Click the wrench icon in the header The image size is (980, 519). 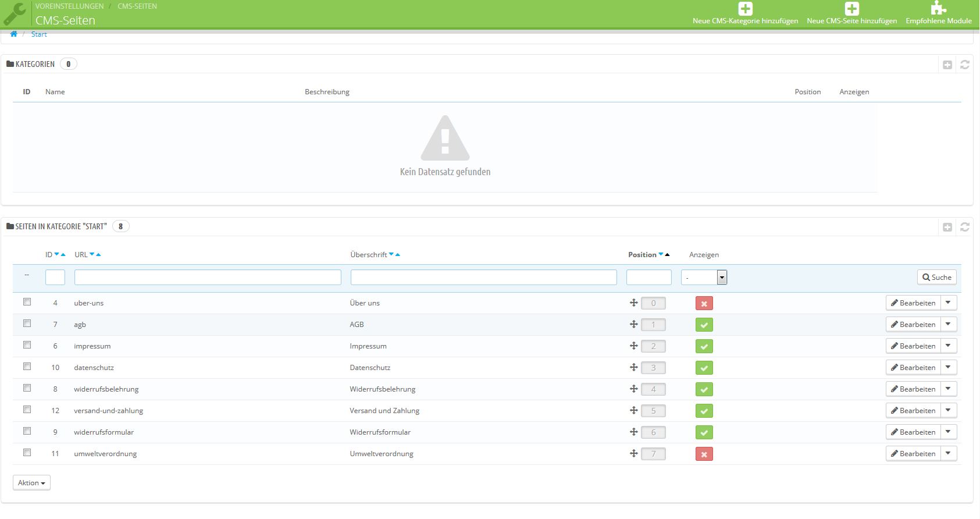coord(15,14)
